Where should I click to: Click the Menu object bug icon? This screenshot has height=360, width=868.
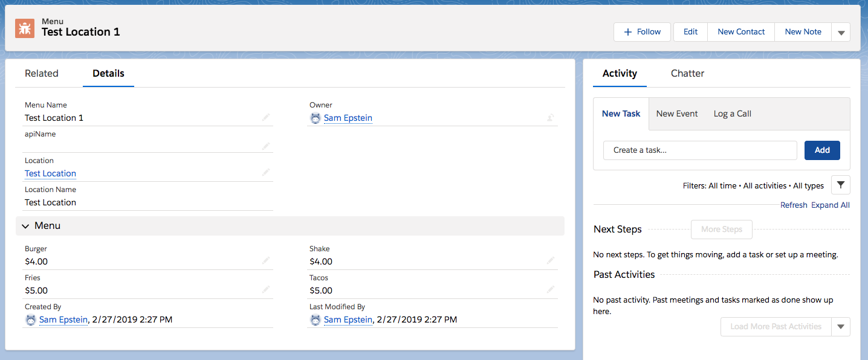click(25, 28)
